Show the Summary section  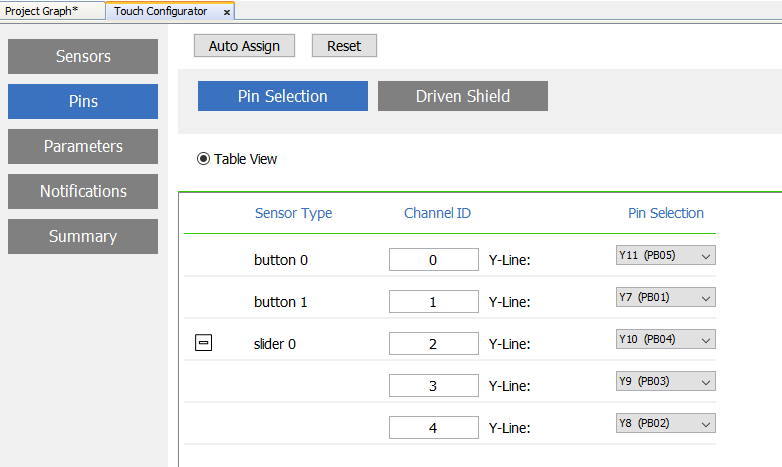tap(83, 236)
